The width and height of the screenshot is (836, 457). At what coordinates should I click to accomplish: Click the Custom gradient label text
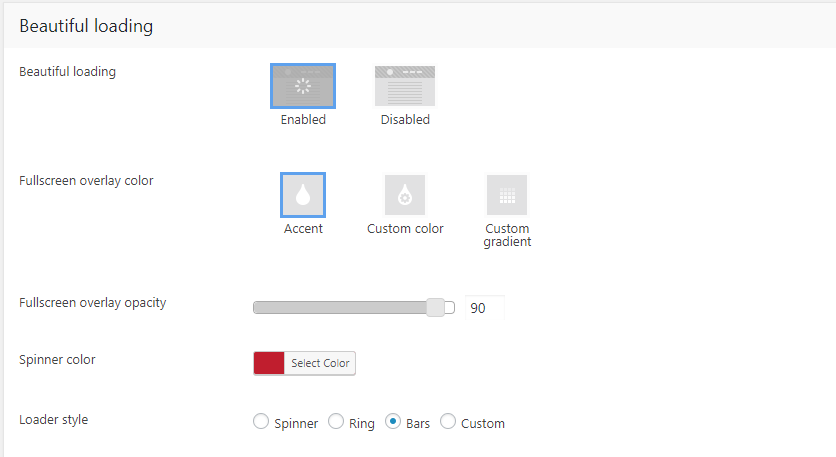tap(507, 235)
